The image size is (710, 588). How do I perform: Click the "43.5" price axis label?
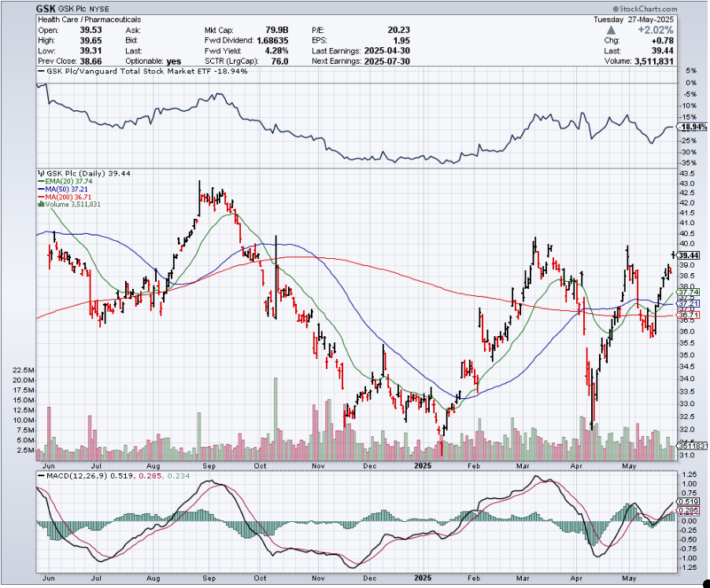pos(687,174)
